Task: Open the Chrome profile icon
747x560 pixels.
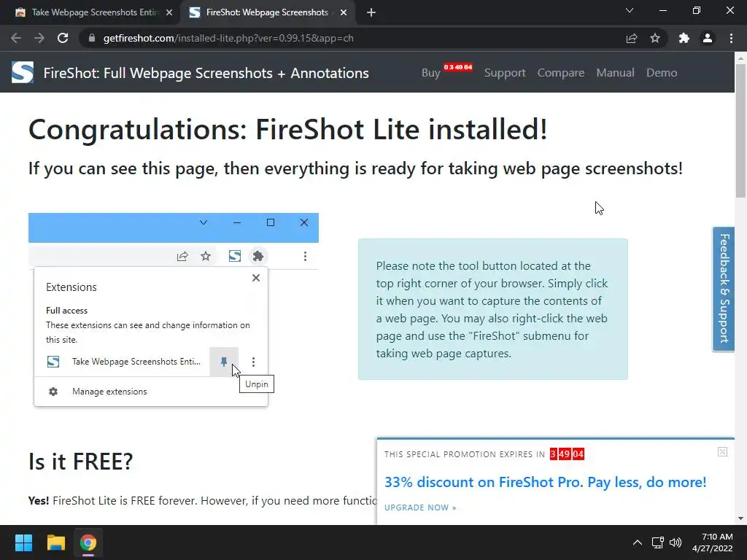Action: pyautogui.click(x=708, y=38)
